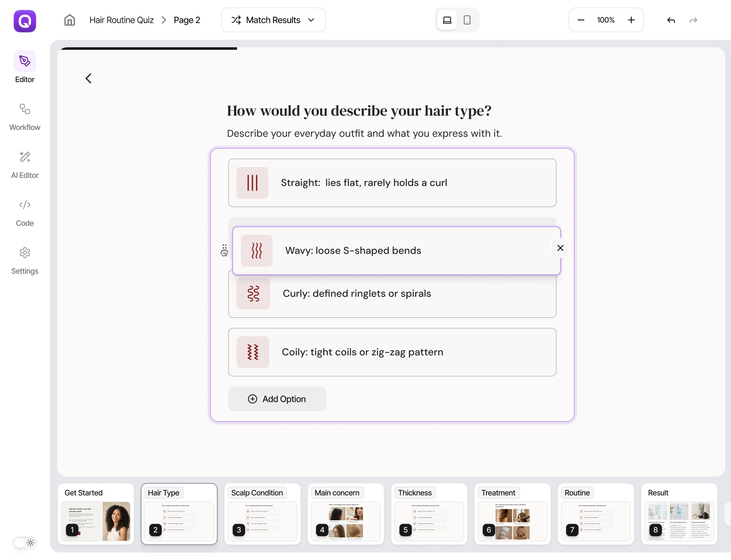Select the Routine page tab

click(577, 493)
